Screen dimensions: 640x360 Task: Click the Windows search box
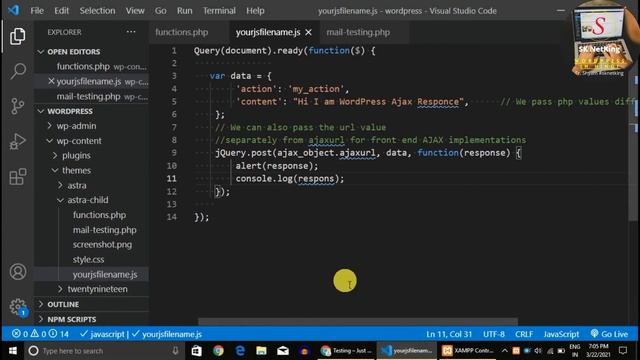[x=104, y=351]
